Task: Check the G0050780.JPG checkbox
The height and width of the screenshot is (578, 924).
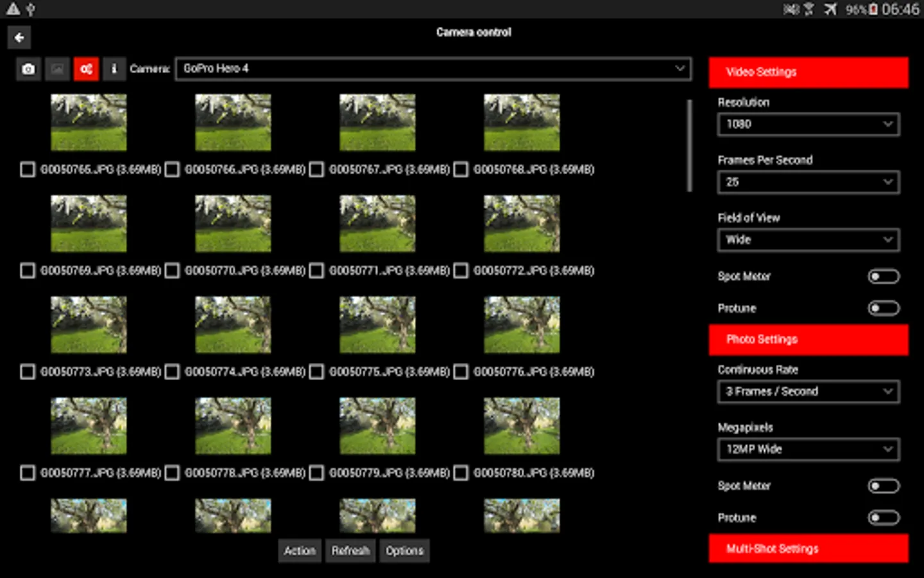Action: (461, 473)
